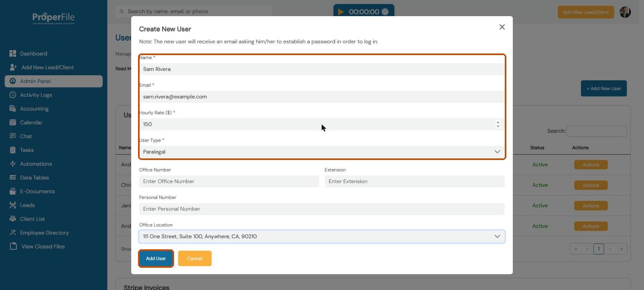Image resolution: width=644 pixels, height=290 pixels.
Task: Click the Activity Logs clock icon
Action: pos(13,95)
